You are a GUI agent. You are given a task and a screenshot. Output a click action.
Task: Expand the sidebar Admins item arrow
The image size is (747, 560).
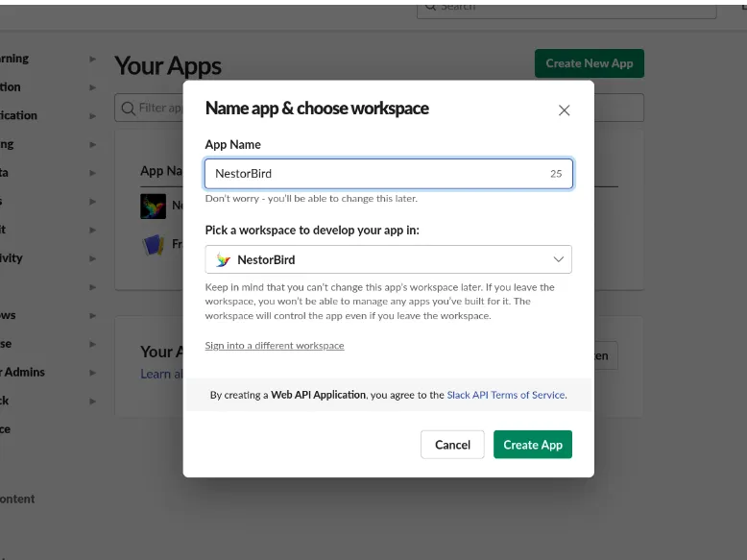[x=92, y=373]
